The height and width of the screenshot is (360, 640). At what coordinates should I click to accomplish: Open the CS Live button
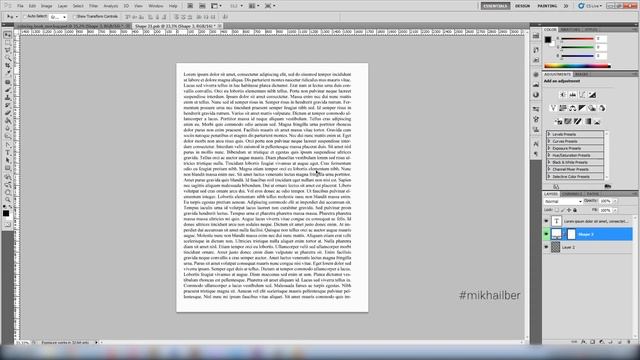point(590,6)
